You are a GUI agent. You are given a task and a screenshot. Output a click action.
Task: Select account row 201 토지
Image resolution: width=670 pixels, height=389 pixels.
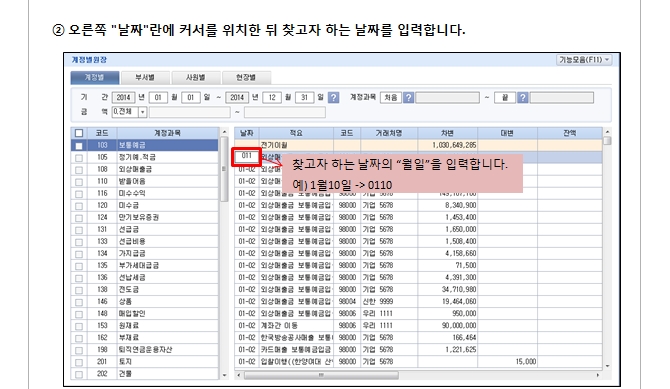point(145,362)
